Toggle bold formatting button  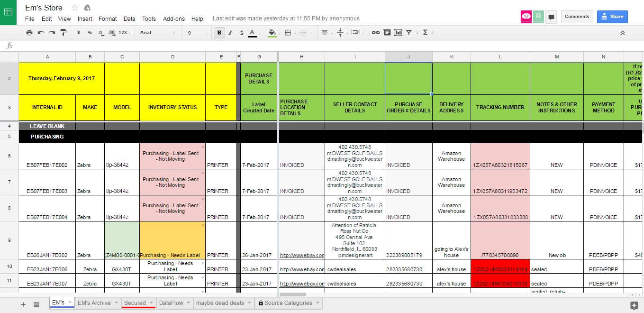(219, 33)
